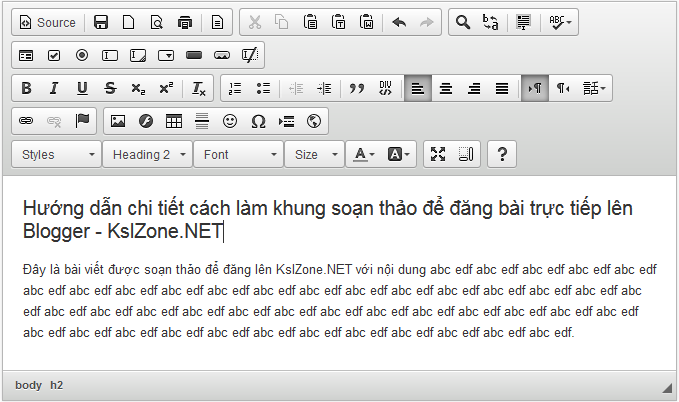Insert a Horizontal Line
Viewport: 679px width, 402px height.
[x=202, y=121]
